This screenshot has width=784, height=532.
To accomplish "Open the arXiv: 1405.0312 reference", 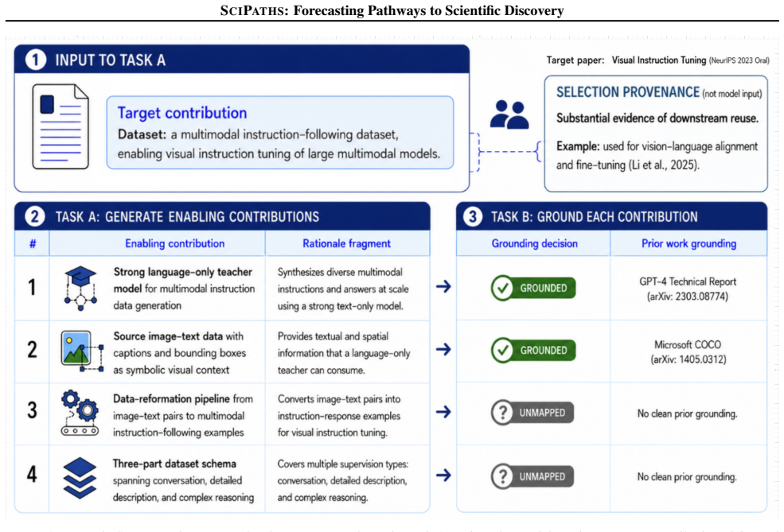I will [688, 359].
